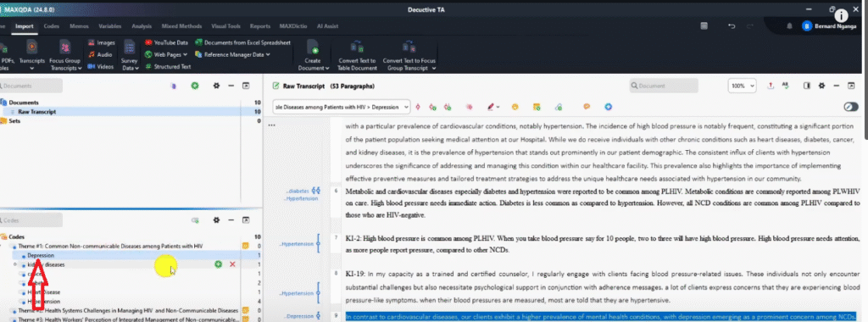Switch to the Import ribbon tab

pos(25,26)
